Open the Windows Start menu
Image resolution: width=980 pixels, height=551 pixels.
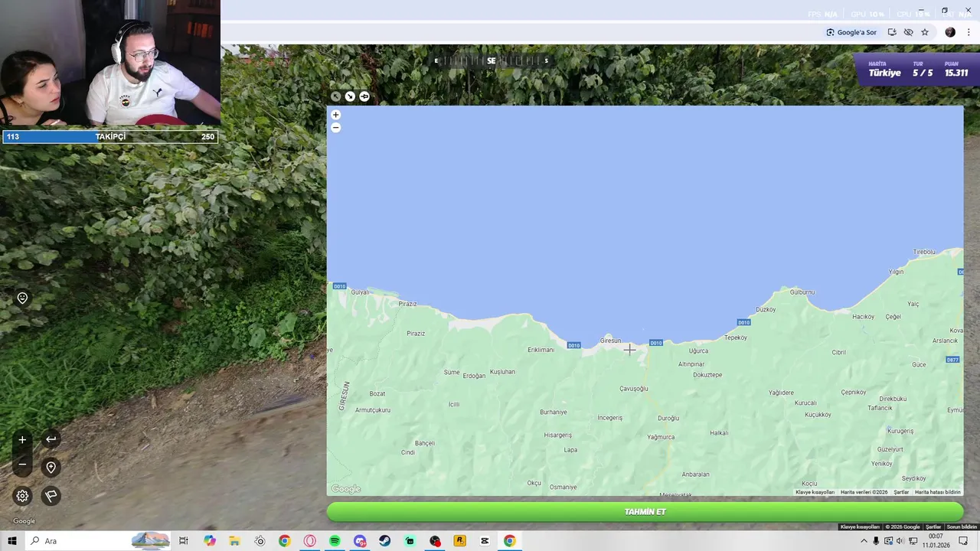(12, 541)
